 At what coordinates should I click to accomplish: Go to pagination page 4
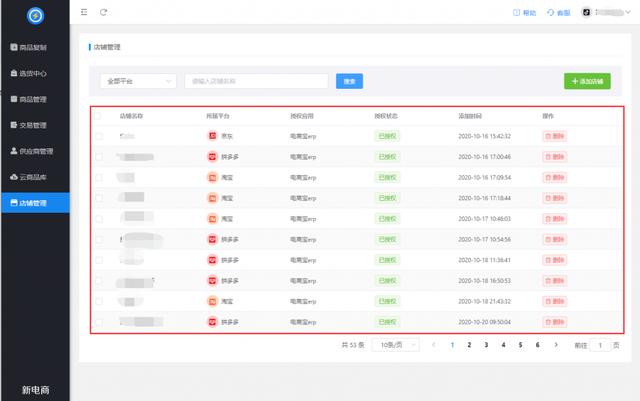tap(503, 345)
